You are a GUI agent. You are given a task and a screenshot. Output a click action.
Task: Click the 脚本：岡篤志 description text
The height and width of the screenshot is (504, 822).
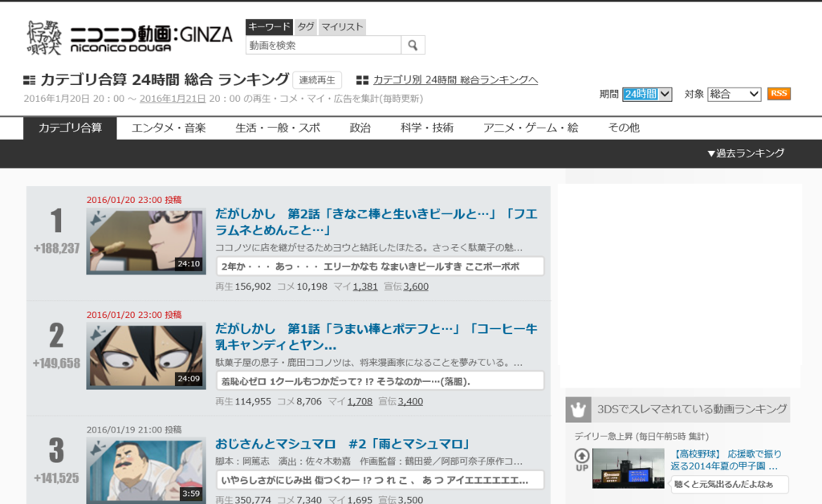click(369, 461)
